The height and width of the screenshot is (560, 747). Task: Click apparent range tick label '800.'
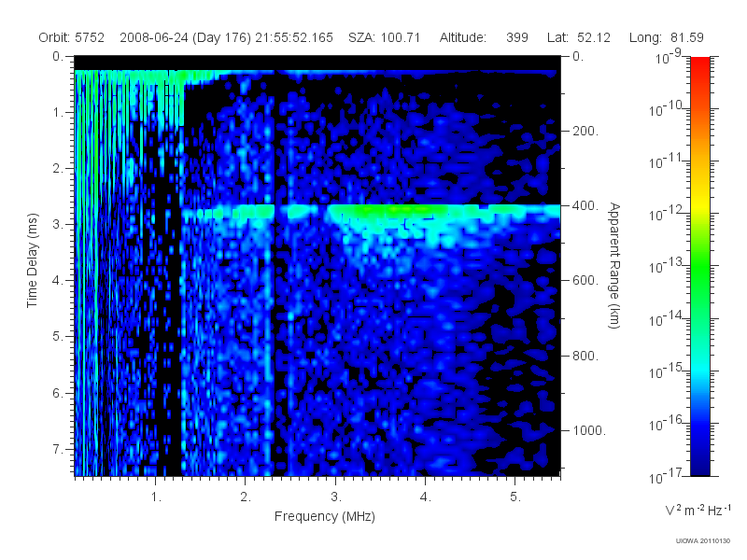[x=585, y=356]
